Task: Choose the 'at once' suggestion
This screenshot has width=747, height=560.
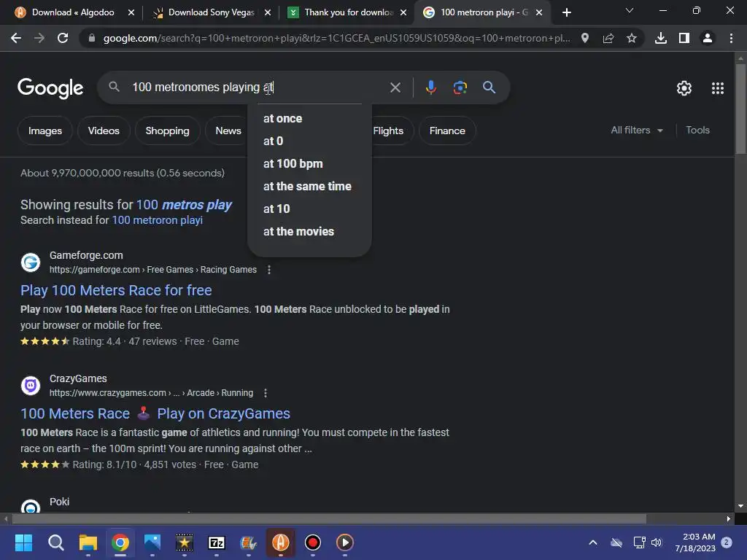Action: pos(309,119)
